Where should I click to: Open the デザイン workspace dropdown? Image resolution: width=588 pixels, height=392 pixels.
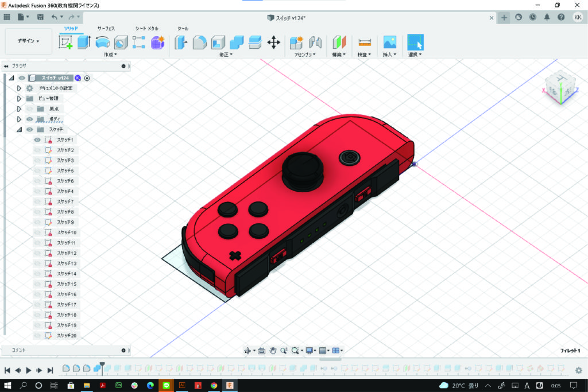(x=29, y=41)
